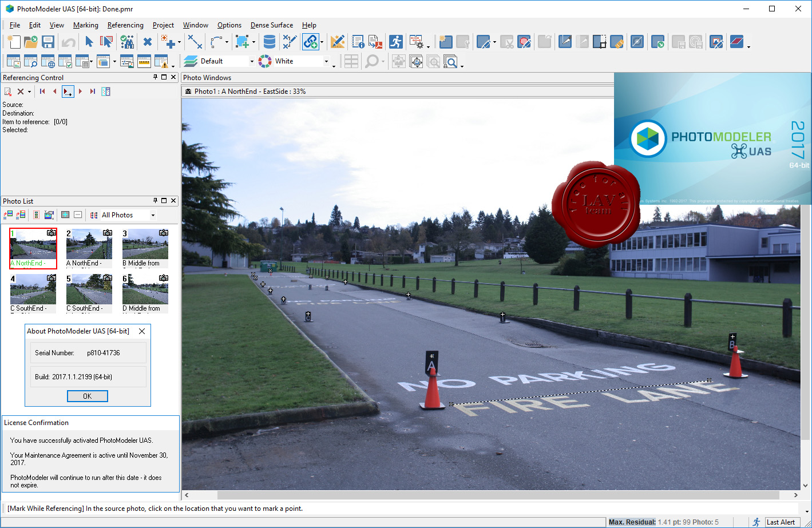This screenshot has width=812, height=528.
Task: Expand the Mark Curves tool dropdown arrow
Action: [x=227, y=42]
